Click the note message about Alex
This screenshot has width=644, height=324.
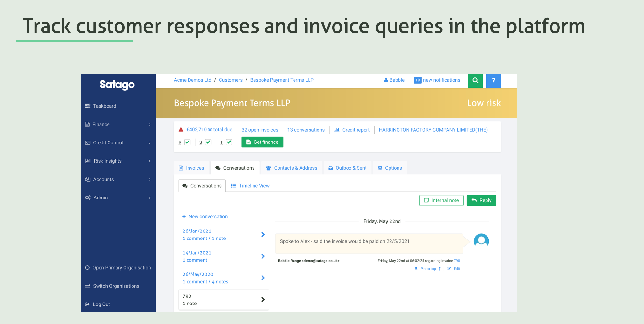(369, 243)
